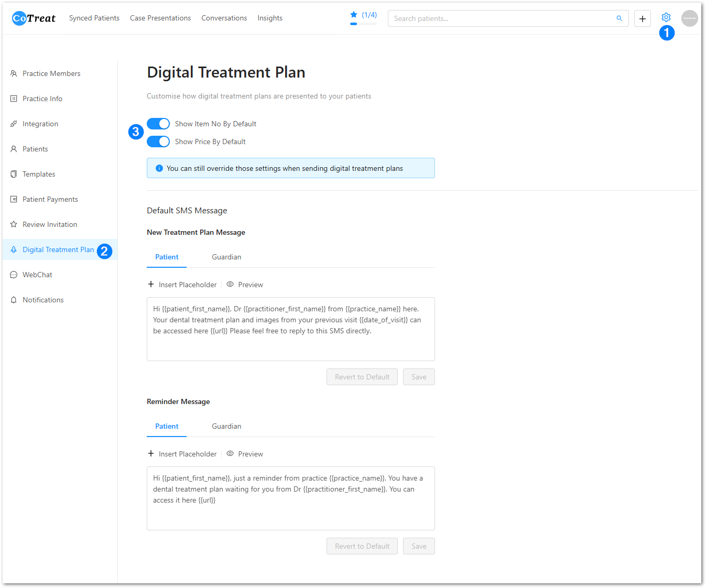Click the user avatar in top right

(689, 18)
